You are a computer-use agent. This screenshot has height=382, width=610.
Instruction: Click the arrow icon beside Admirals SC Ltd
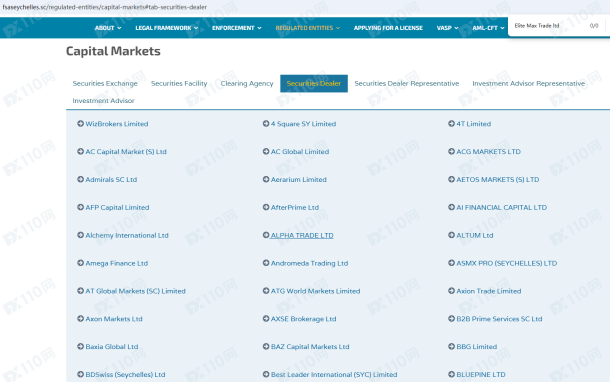coord(81,179)
